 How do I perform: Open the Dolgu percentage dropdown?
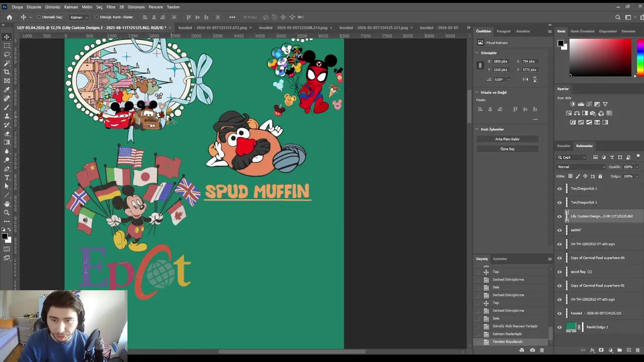coord(636,176)
